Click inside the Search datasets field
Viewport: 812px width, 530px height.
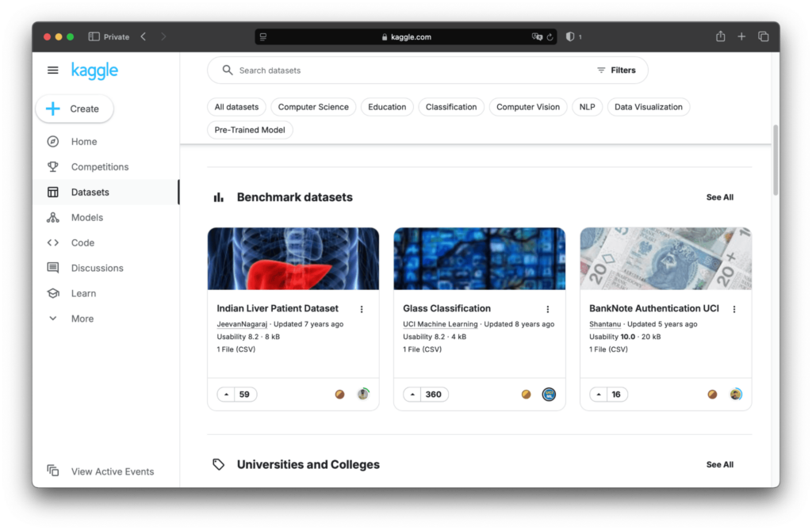pos(396,71)
